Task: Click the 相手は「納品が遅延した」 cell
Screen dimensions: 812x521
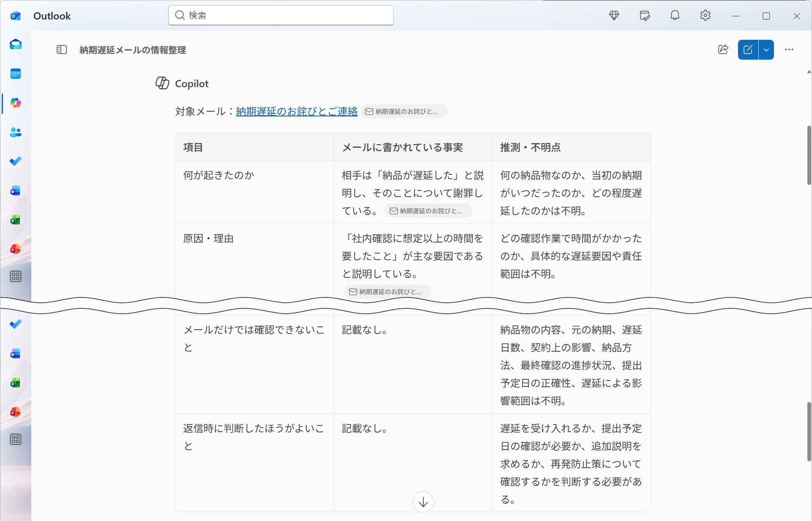Action: click(x=413, y=193)
